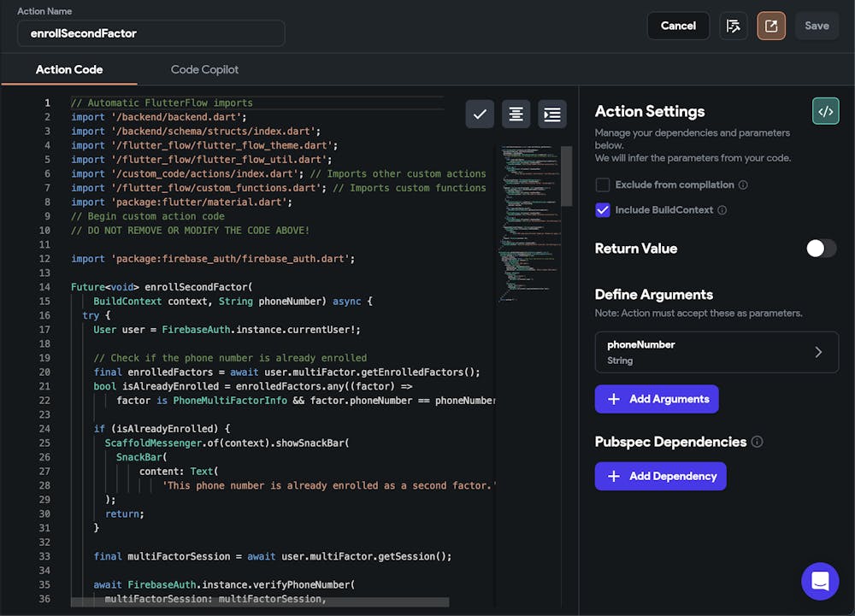This screenshot has width=855, height=616.
Task: Expand the phoneNumber argument chevron
Action: [x=818, y=352]
